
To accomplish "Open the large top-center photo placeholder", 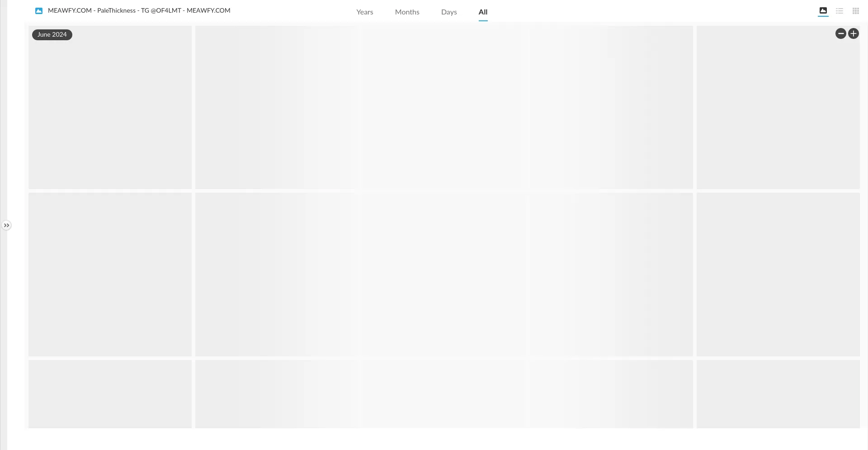I will click(x=444, y=107).
